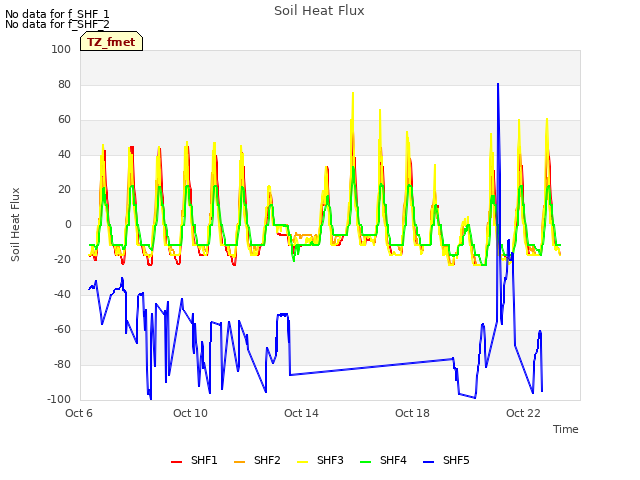This screenshot has width=640, height=480.
Task: Click the -100 y-axis tick label
Action: tap(59, 399)
